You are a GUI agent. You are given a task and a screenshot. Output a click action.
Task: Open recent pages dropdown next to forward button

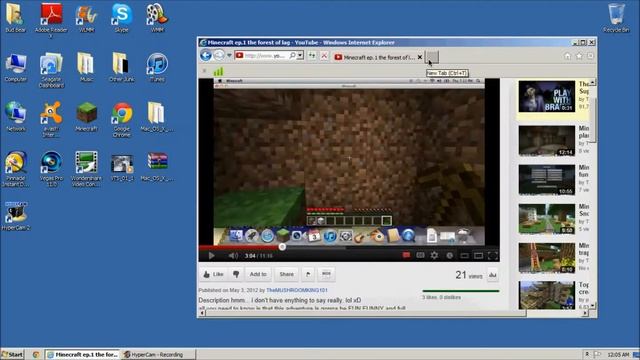point(229,56)
